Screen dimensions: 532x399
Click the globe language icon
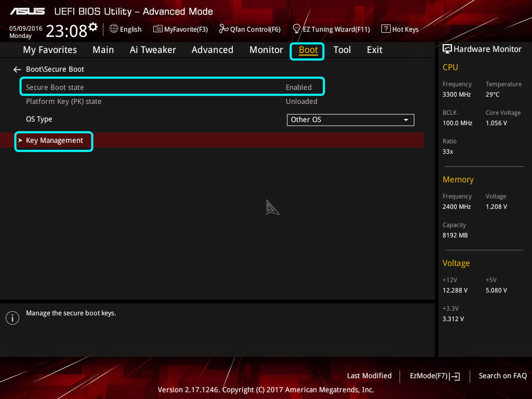pyautogui.click(x=114, y=29)
